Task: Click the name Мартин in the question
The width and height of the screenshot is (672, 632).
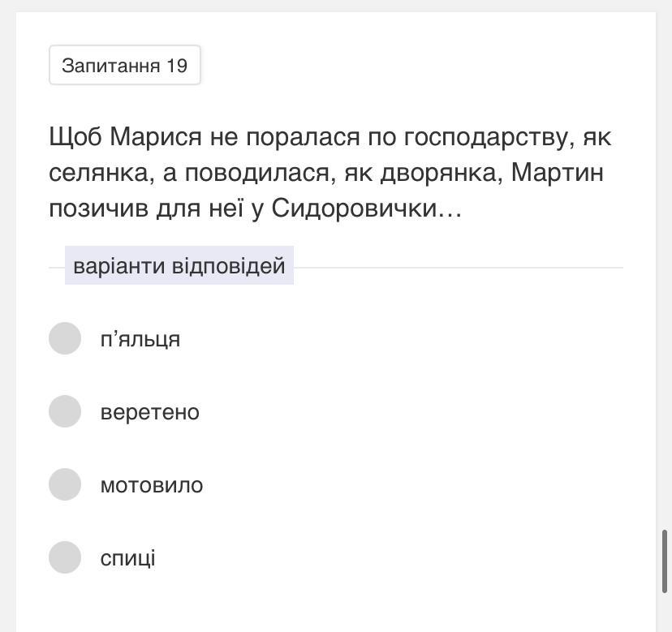Action: (x=557, y=173)
